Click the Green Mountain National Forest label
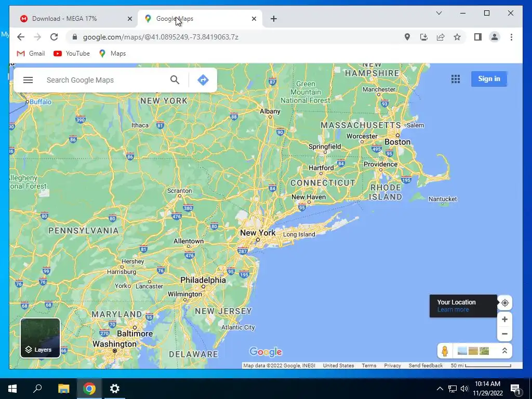The image size is (532, 399). 305,92
